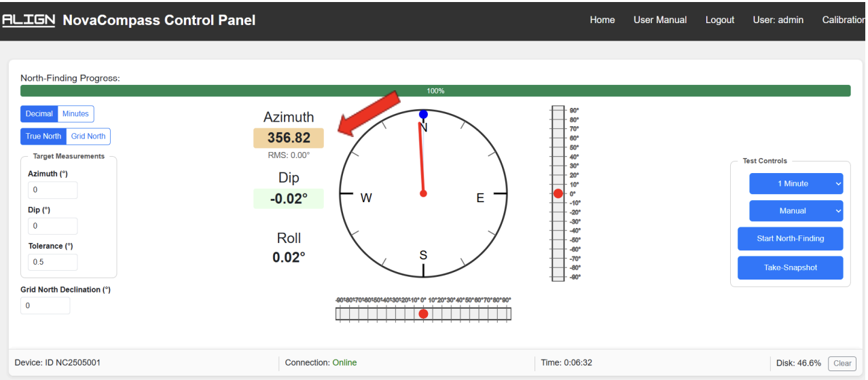Click the red marker on the vertical dip scale
This screenshot has width=868, height=380.
pyautogui.click(x=558, y=193)
